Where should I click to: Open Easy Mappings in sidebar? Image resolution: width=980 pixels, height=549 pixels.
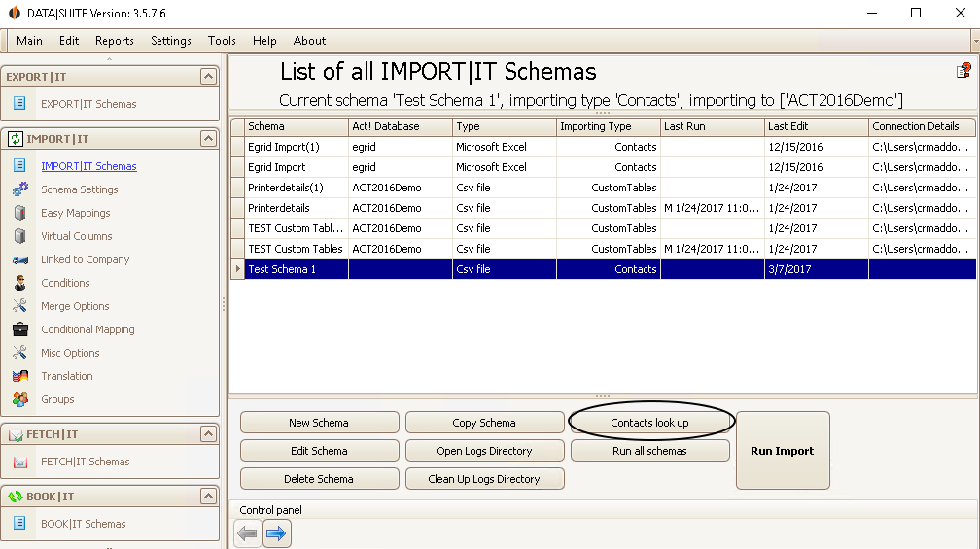76,213
